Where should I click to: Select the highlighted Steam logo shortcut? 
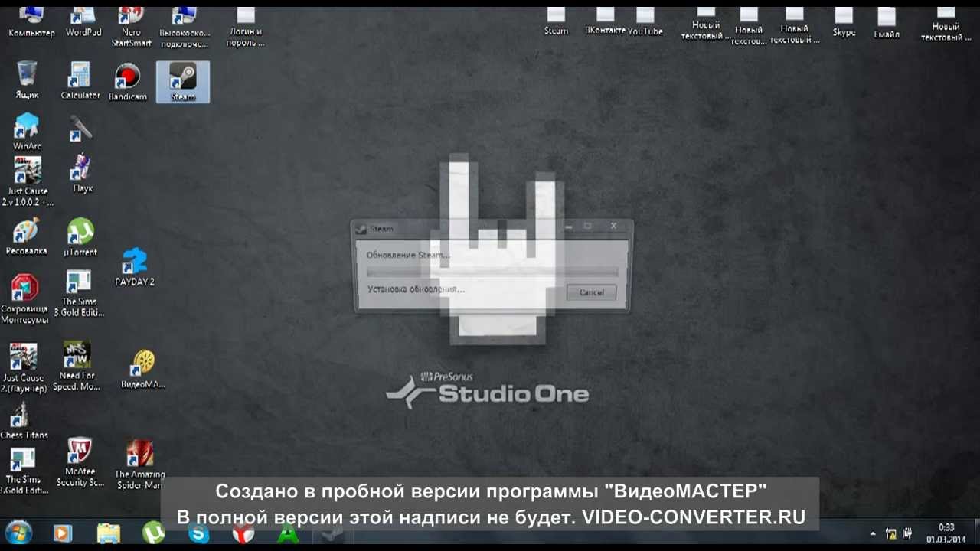click(x=183, y=82)
